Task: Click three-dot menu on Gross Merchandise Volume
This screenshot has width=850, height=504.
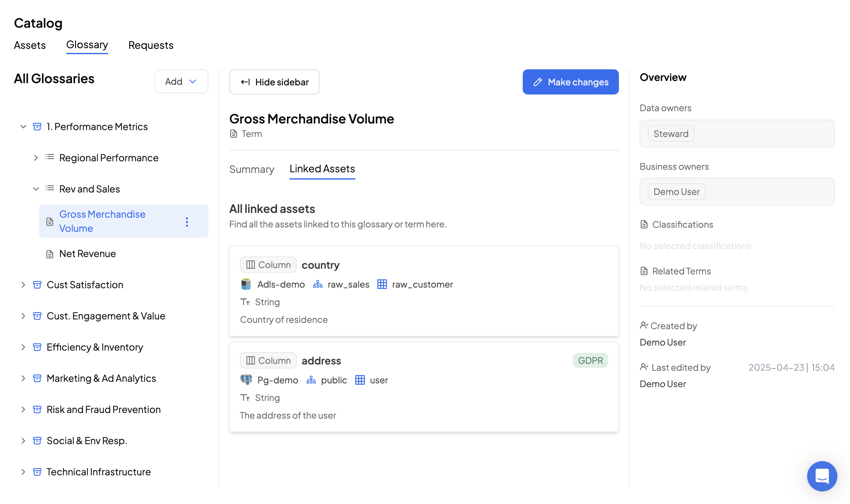Action: point(187,222)
